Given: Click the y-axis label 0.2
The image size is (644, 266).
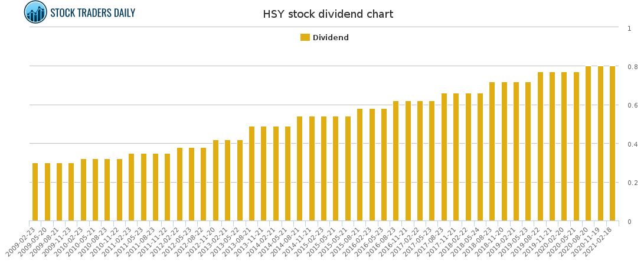Looking at the screenshot, I should 633,183.
